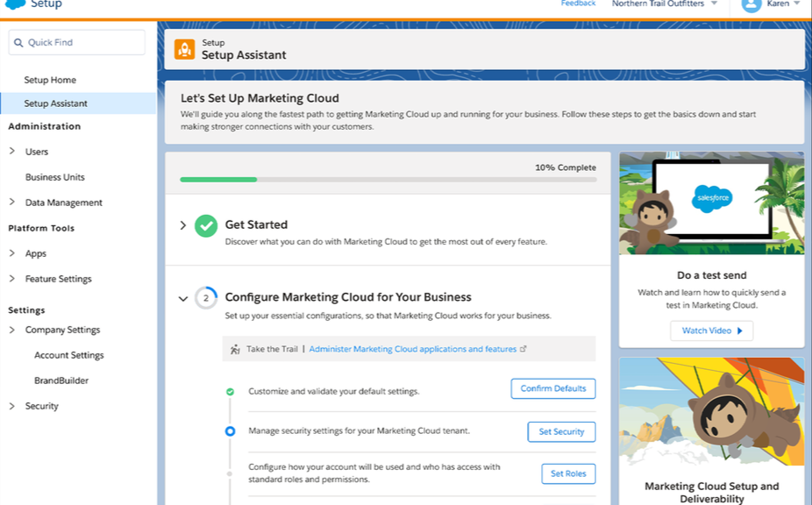The image size is (812, 505).
Task: Open the Karen user menu arrow
Action: point(796,4)
